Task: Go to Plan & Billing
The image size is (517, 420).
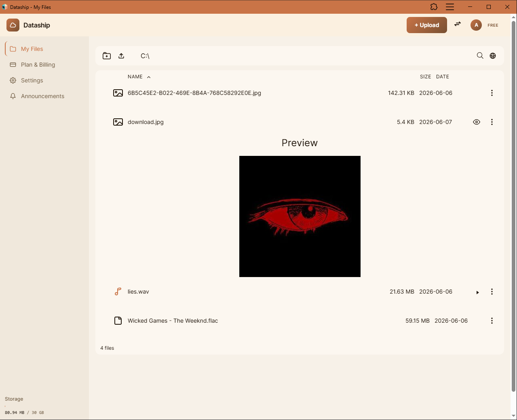Action: pos(44,65)
